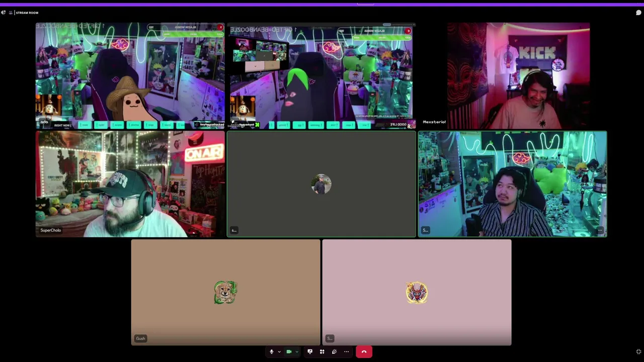Focus the pink avatar tile
644x362 pixels.
[417, 292]
